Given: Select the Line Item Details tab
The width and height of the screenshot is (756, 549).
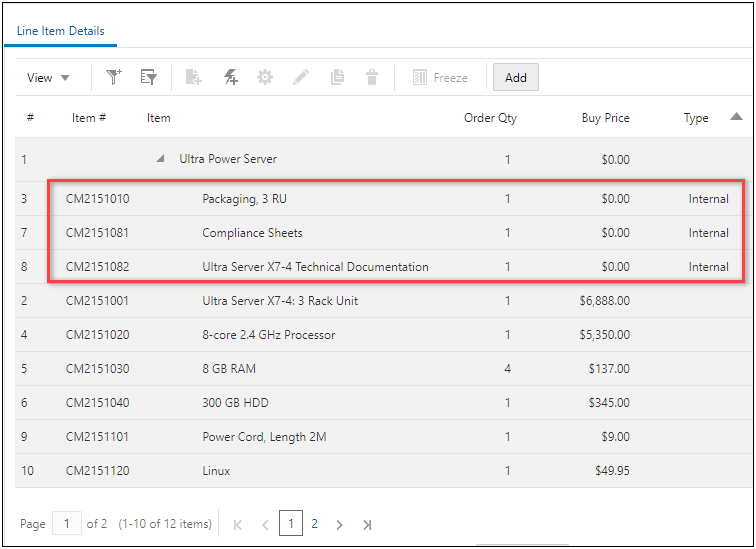Looking at the screenshot, I should tap(61, 31).
